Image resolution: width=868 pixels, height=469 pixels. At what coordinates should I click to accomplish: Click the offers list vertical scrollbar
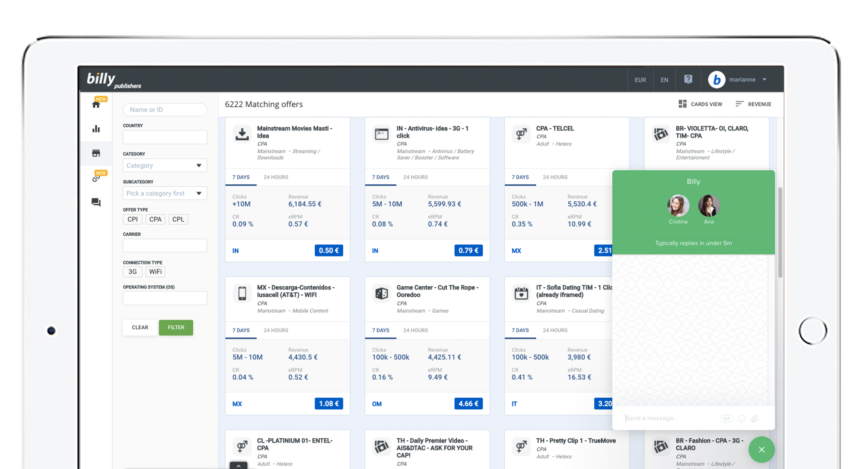(x=780, y=232)
